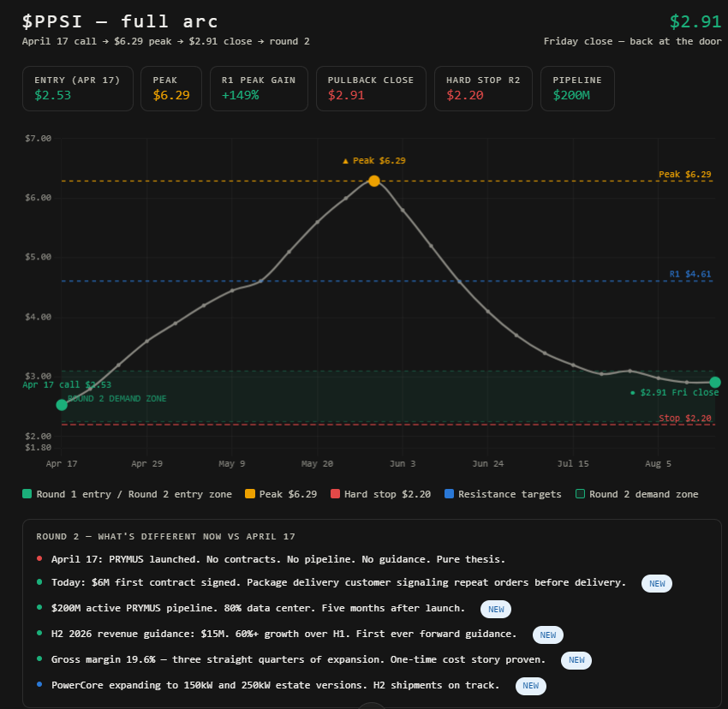
Task: Click NEW badge beside $6M first contract
Action: (x=657, y=584)
